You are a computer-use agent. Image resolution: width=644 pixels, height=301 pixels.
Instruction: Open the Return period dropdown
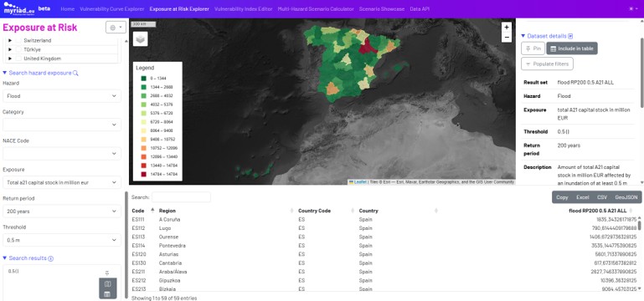pyautogui.click(x=62, y=212)
